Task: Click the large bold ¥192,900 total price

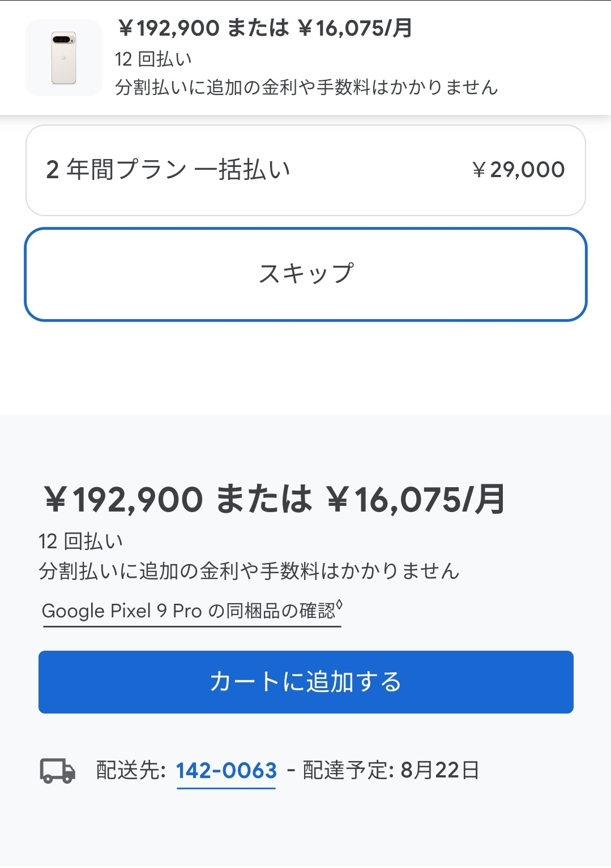Action: [123, 500]
